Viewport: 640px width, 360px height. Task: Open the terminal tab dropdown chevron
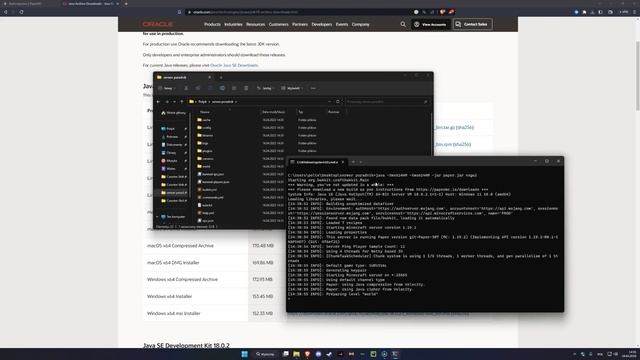click(361, 162)
